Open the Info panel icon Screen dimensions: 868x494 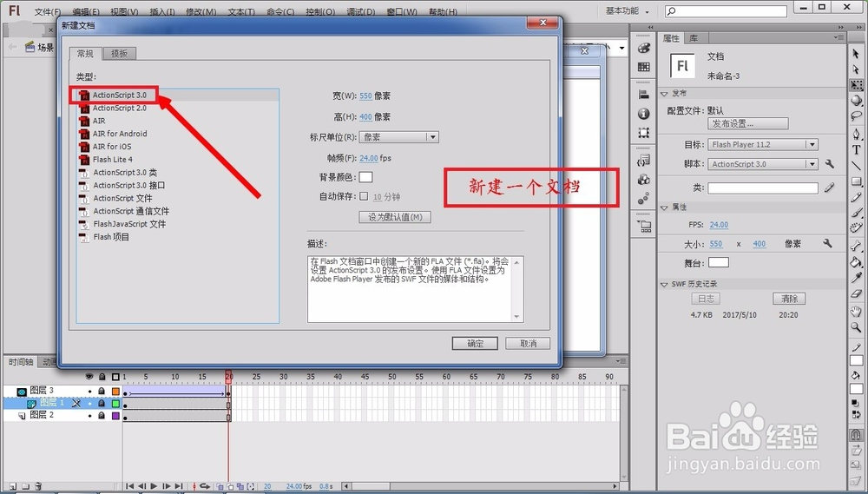643,114
